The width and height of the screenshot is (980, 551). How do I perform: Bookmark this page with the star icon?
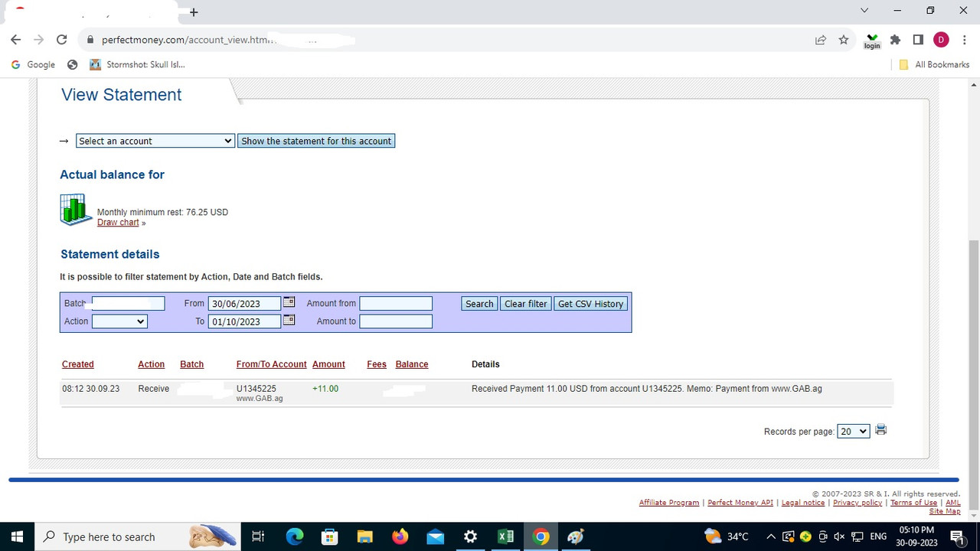[x=844, y=40]
